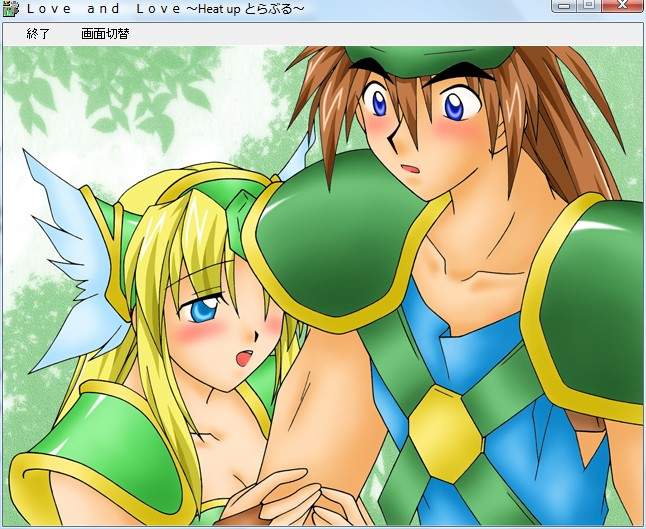646x529 pixels.
Task: Open the 終了 menu
Action: tap(38, 34)
